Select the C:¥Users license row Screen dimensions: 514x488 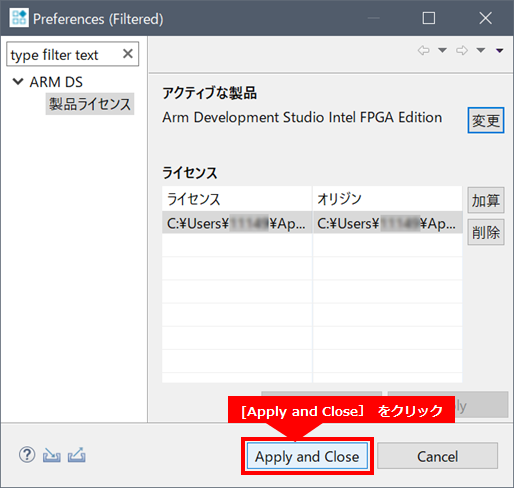point(312,223)
